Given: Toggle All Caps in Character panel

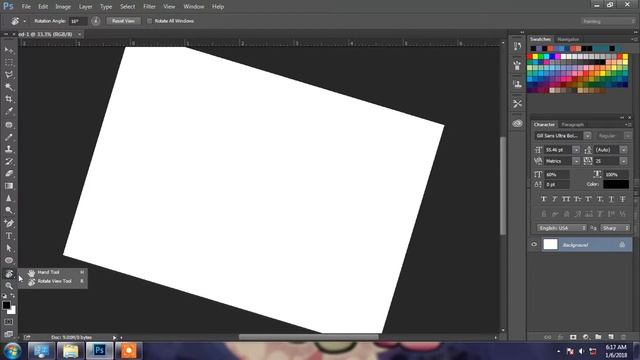Looking at the screenshot, I should point(566,199).
